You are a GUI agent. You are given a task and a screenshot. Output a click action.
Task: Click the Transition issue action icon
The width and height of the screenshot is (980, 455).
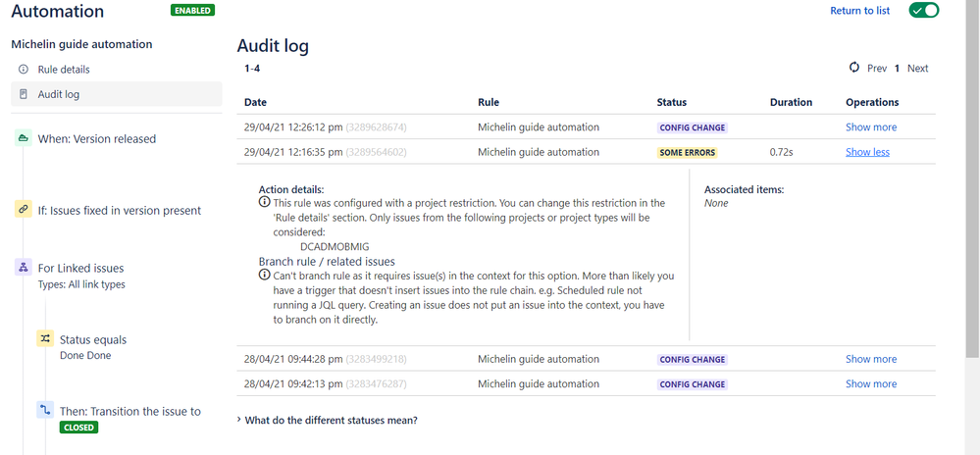click(45, 410)
